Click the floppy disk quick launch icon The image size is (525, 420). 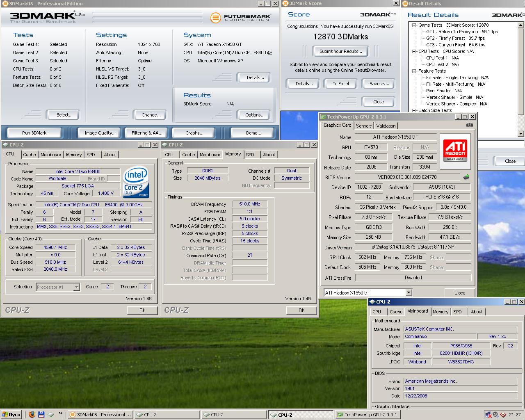pyautogui.click(x=41, y=414)
